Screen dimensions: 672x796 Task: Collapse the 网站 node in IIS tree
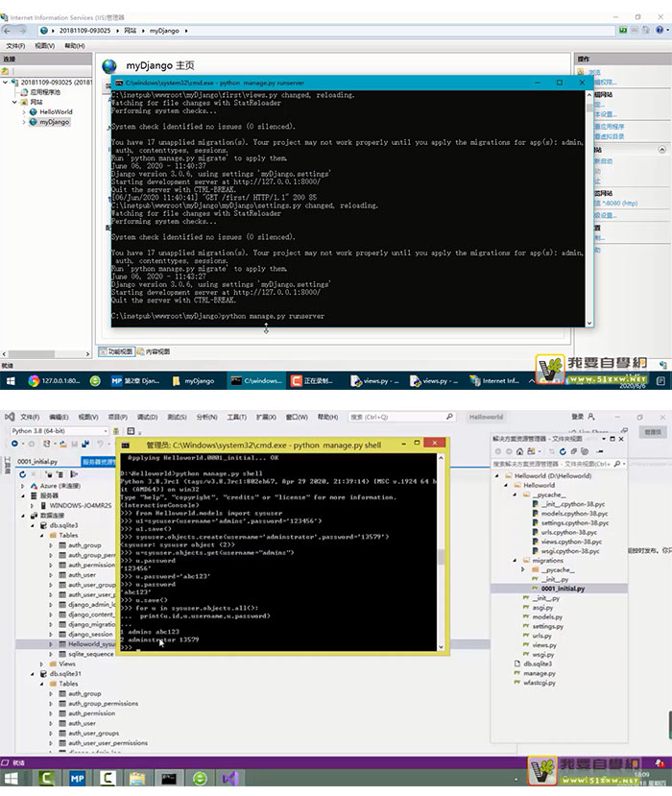pyautogui.click(x=14, y=102)
